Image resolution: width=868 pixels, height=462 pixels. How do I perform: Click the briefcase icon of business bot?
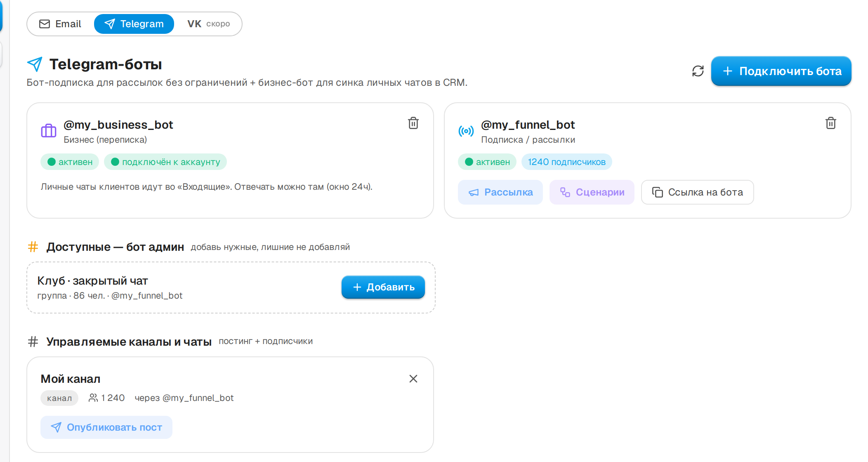[49, 131]
